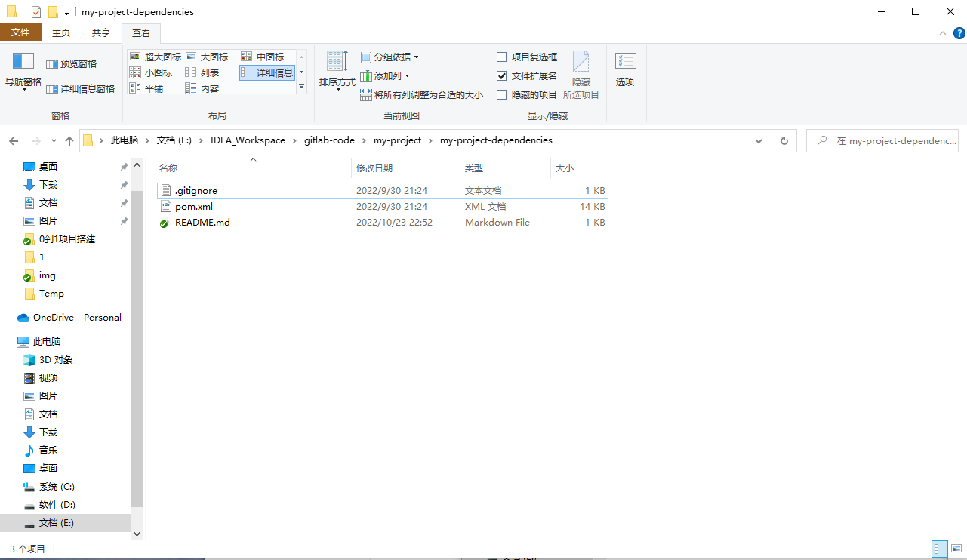This screenshot has width=967, height=560.
Task: Size all columns to fit
Action: click(x=421, y=95)
